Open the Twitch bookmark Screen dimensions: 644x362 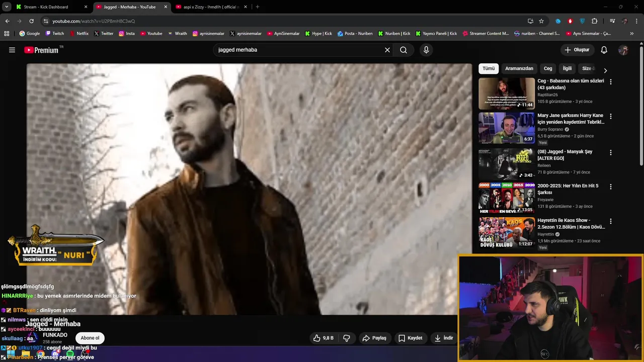click(x=55, y=34)
